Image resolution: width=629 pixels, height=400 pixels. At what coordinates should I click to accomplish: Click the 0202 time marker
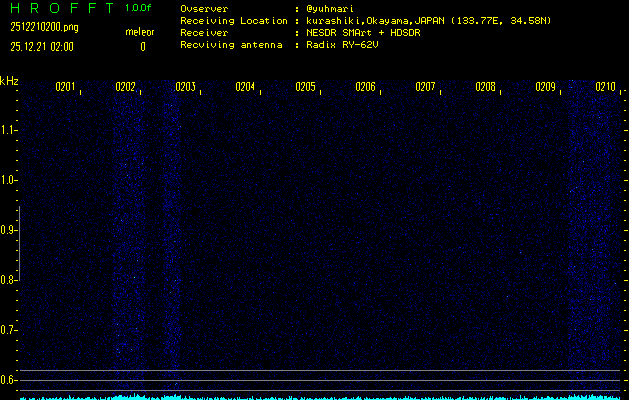point(125,87)
